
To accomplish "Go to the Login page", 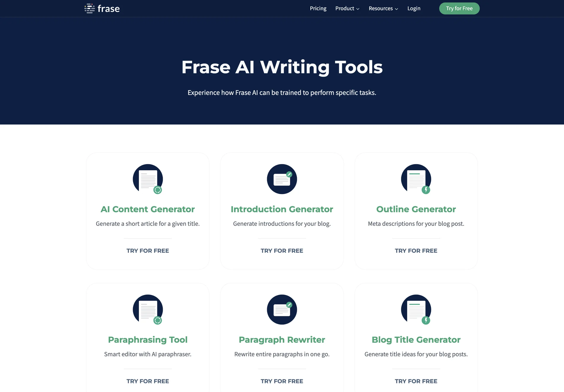I will pos(414,8).
